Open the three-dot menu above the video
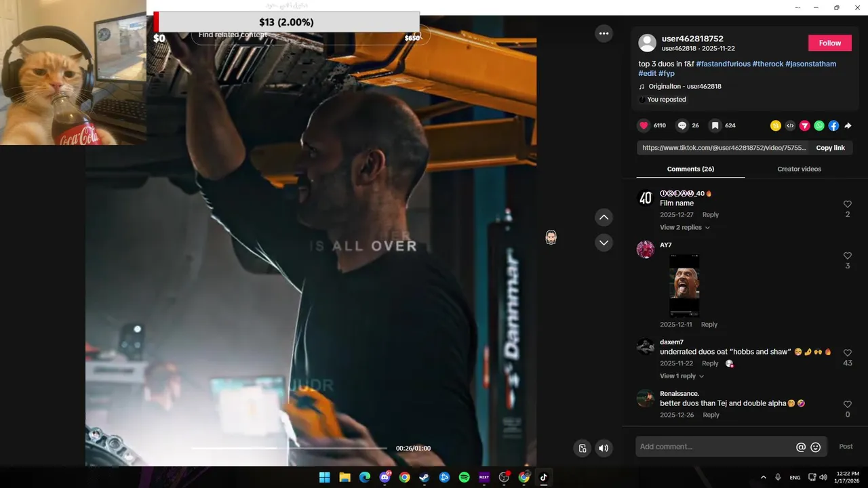Screen dimensions: 868x488 (x=604, y=33)
